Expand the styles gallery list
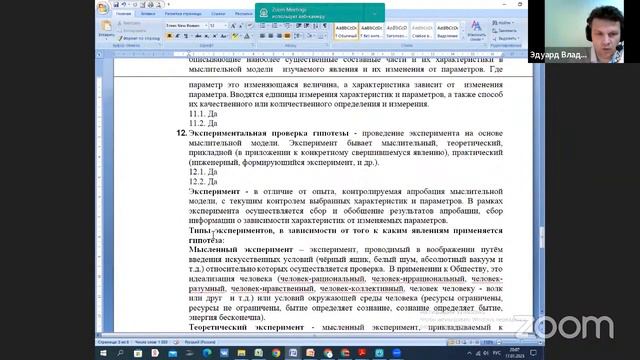 coord(463,39)
